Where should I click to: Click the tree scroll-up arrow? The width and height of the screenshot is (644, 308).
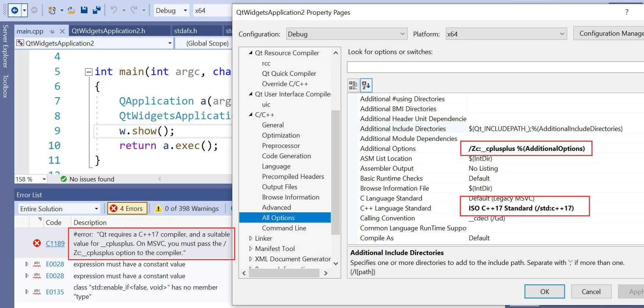(x=336, y=53)
